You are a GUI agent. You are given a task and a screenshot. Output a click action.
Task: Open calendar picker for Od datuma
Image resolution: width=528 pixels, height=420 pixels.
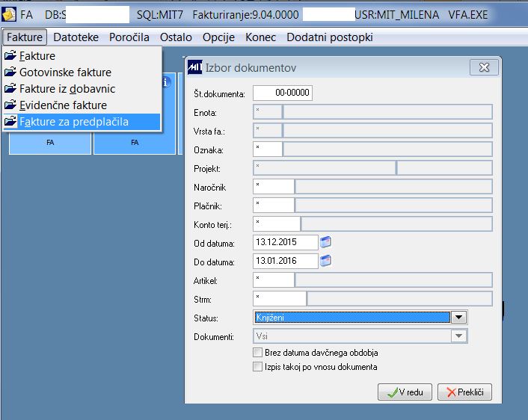(x=325, y=242)
